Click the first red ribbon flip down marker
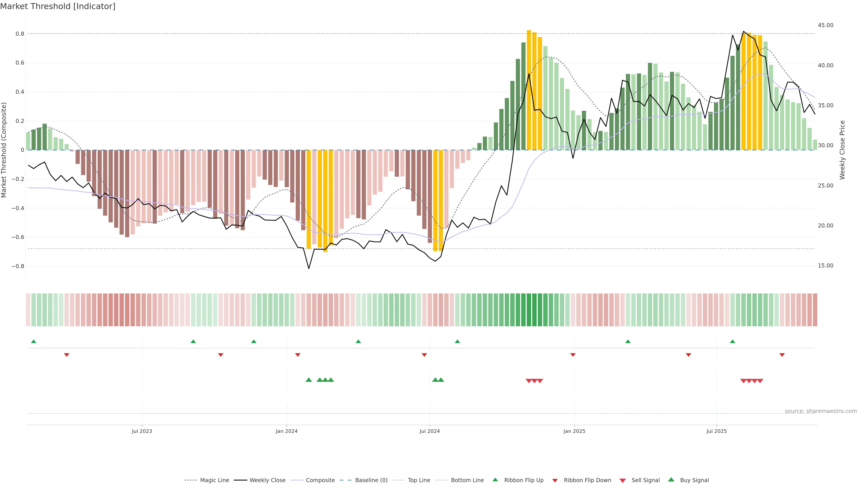868x488 pixels. (67, 355)
